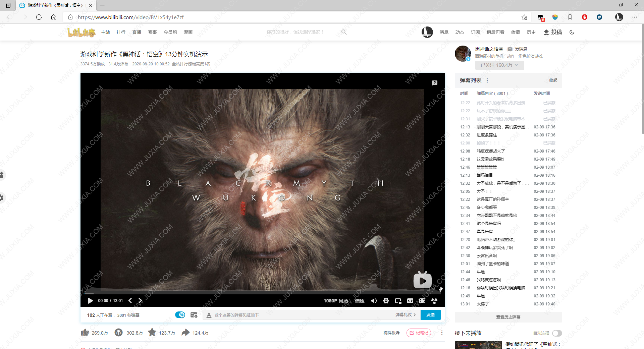The width and height of the screenshot is (644, 349).
Task: Like the video with thumbs-up icon
Action: click(85, 333)
